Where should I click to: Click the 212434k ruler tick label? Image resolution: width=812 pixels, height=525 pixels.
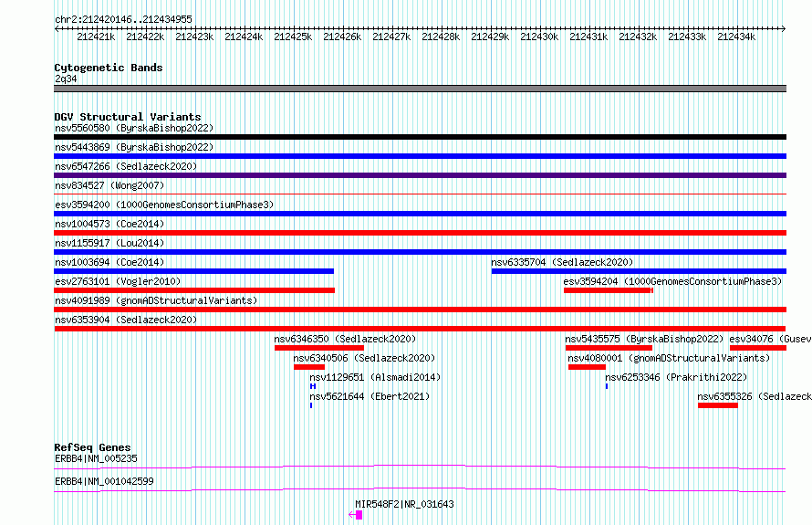736,37
